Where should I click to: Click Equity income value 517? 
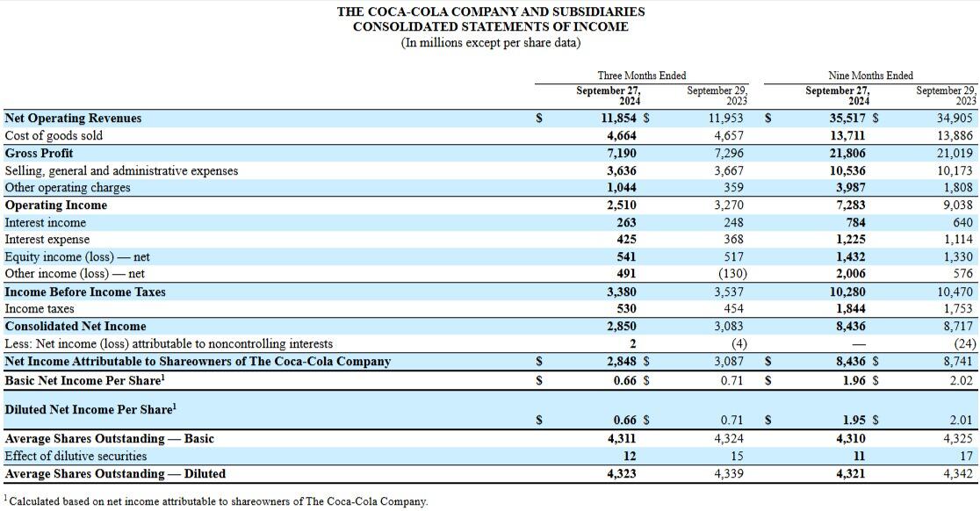734,256
